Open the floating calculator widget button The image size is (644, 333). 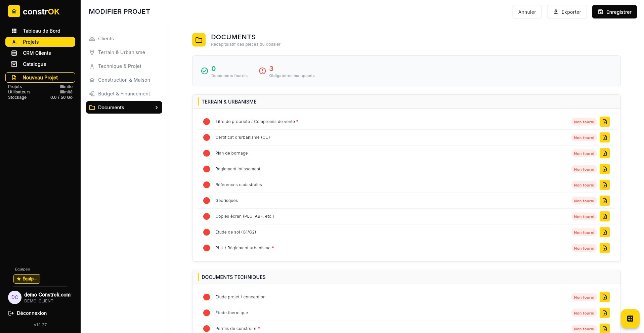point(630,318)
